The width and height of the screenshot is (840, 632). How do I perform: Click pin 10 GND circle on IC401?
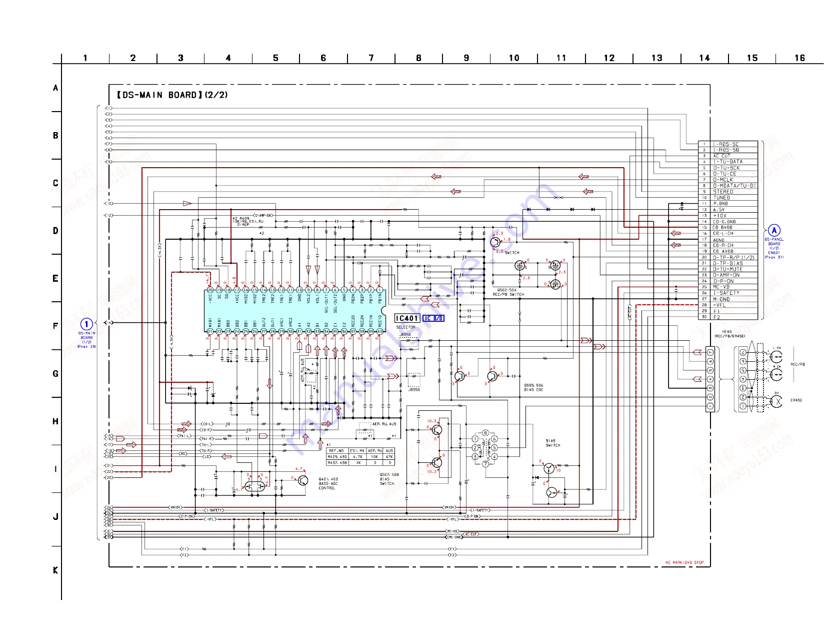click(299, 290)
